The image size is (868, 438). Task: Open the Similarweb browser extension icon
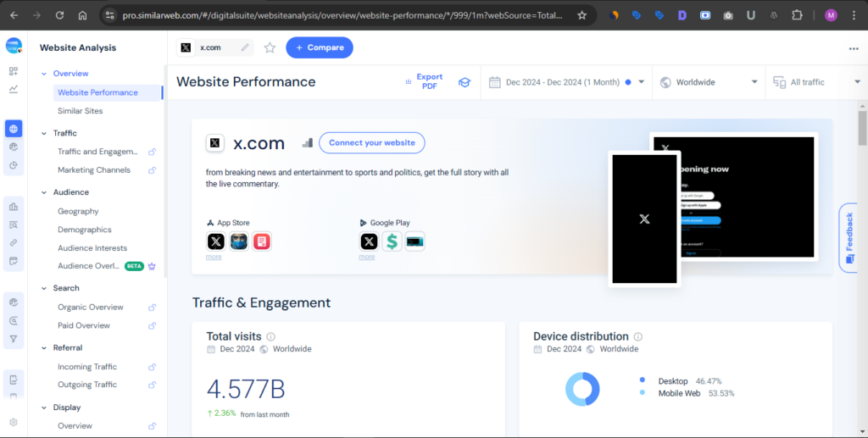click(614, 15)
